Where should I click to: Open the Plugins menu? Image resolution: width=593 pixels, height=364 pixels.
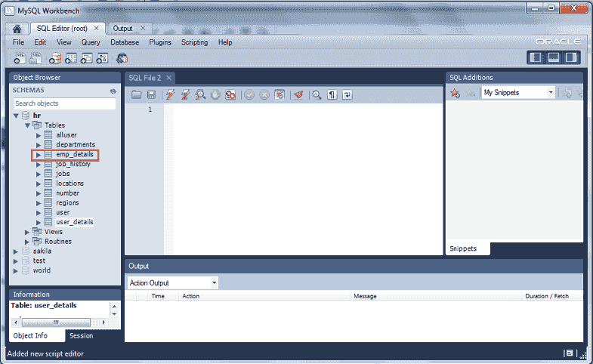(160, 42)
